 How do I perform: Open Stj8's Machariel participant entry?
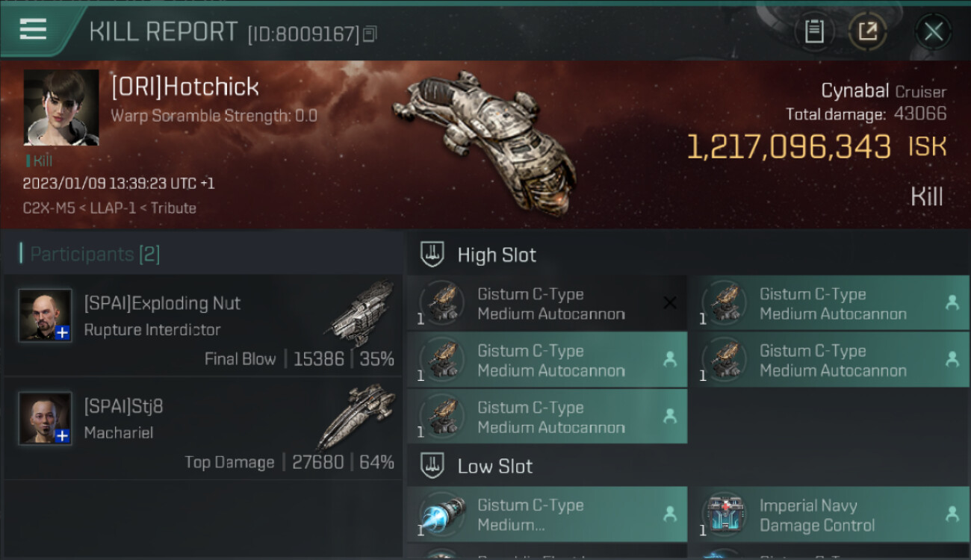(x=203, y=428)
